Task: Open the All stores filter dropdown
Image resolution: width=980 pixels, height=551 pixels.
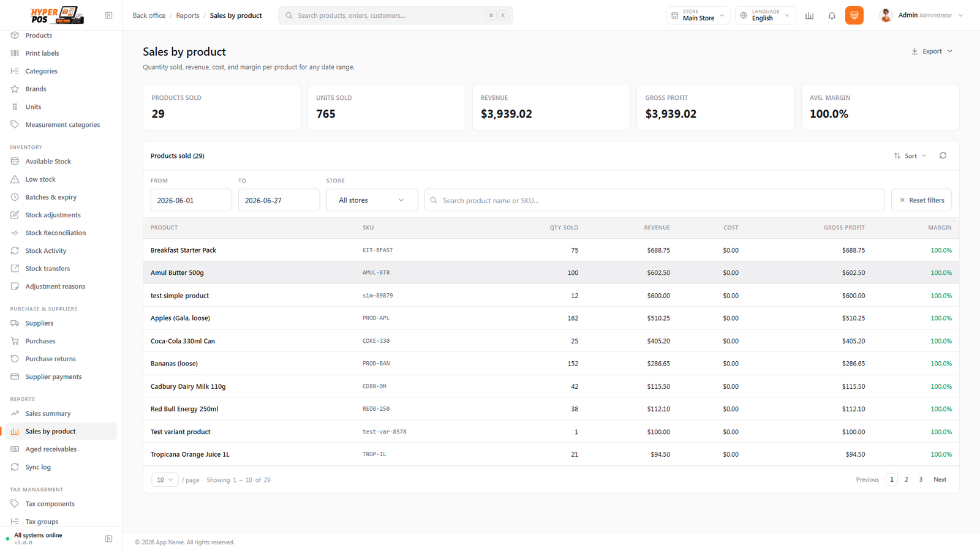Action: (x=372, y=200)
